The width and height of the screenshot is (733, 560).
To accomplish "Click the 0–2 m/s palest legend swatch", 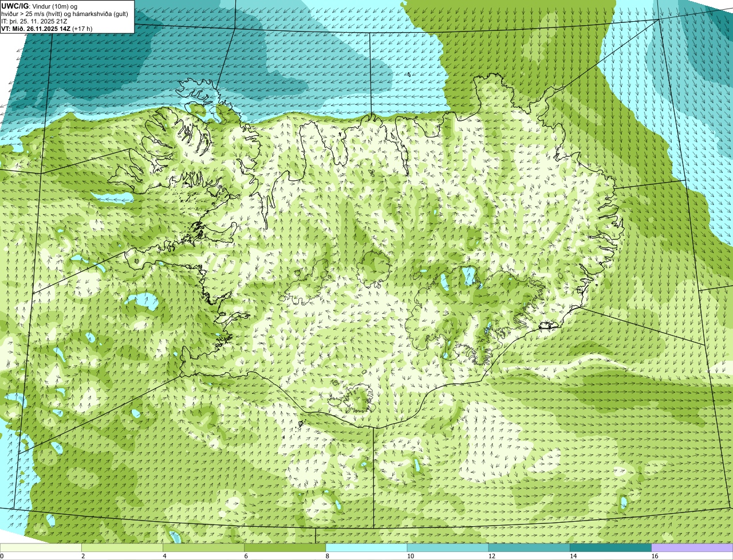I will click(x=41, y=548).
